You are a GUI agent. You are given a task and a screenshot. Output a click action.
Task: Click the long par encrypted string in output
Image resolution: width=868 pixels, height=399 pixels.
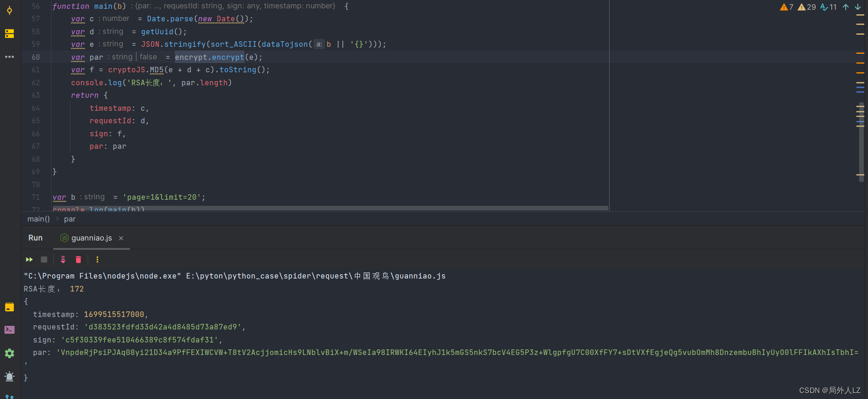tap(457, 352)
